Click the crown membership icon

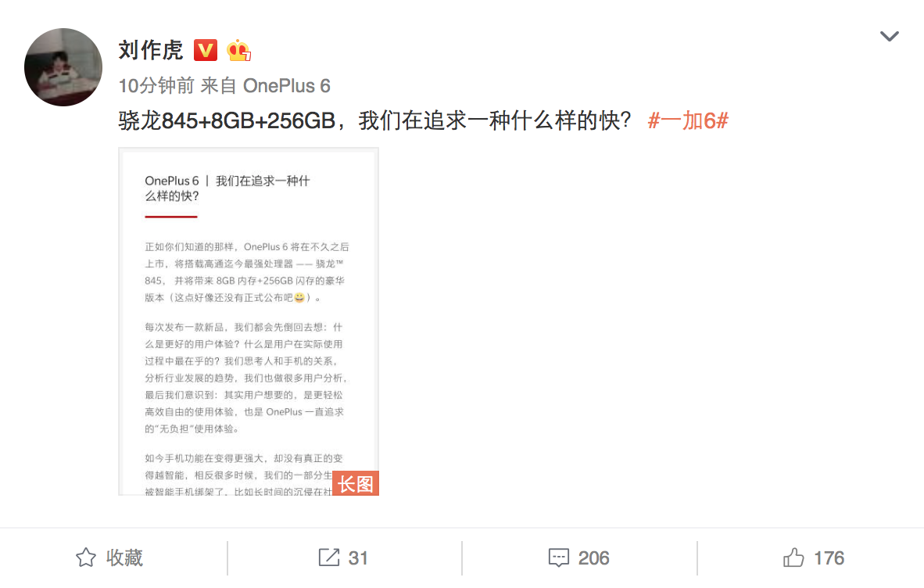pos(238,50)
